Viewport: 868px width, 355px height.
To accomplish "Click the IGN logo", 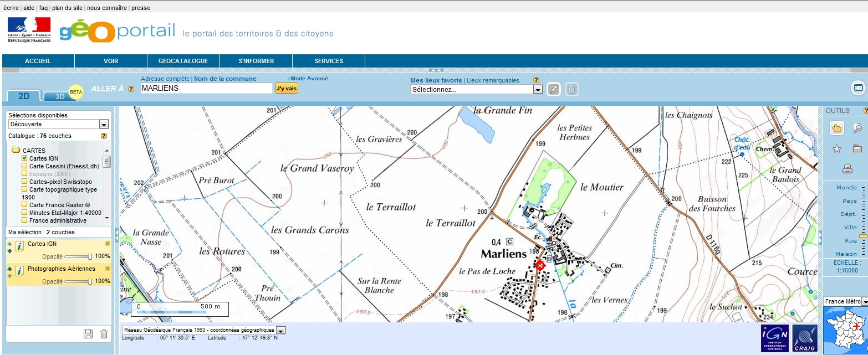I will click(774, 338).
